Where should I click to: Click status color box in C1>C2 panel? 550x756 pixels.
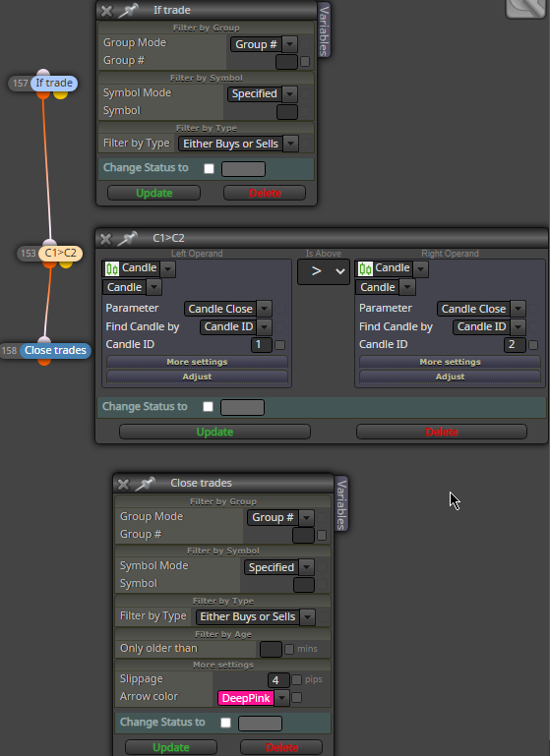tap(242, 407)
